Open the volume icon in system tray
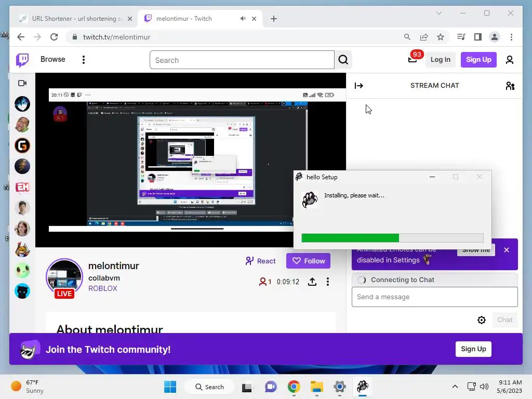 point(484,387)
